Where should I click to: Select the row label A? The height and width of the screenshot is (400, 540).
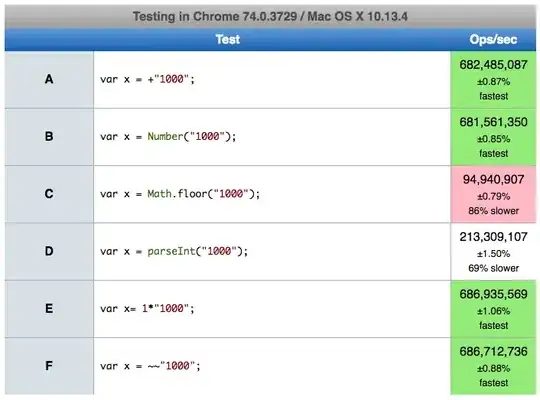[49, 79]
